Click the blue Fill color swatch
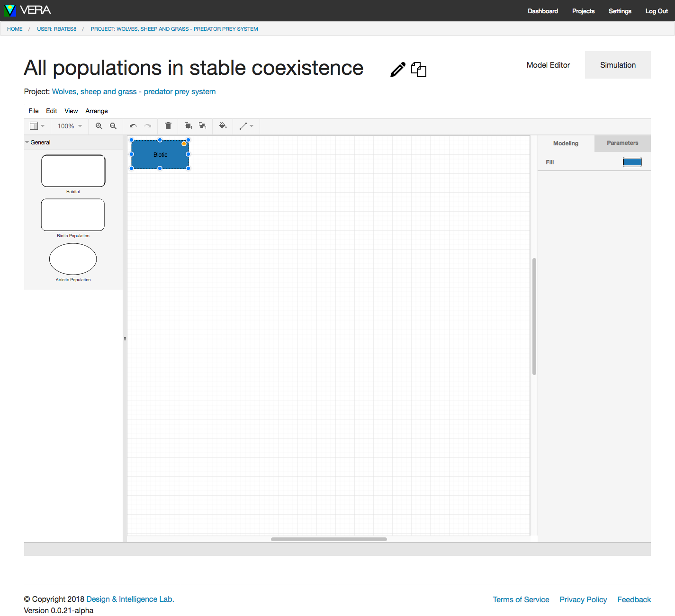The height and width of the screenshot is (616, 675). pyautogui.click(x=632, y=162)
